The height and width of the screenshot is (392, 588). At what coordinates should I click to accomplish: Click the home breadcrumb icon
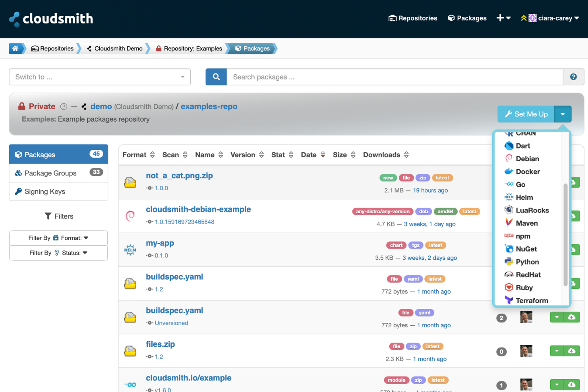pos(15,48)
